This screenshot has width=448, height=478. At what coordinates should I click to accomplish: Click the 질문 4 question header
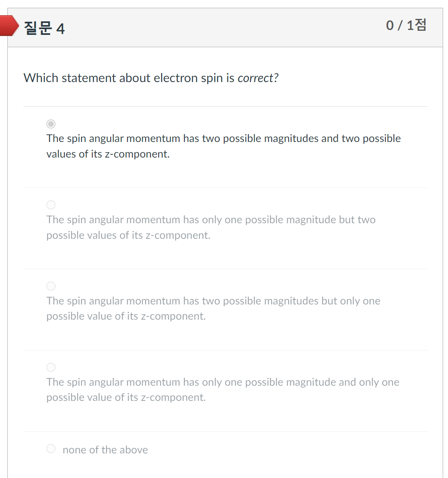click(x=45, y=29)
